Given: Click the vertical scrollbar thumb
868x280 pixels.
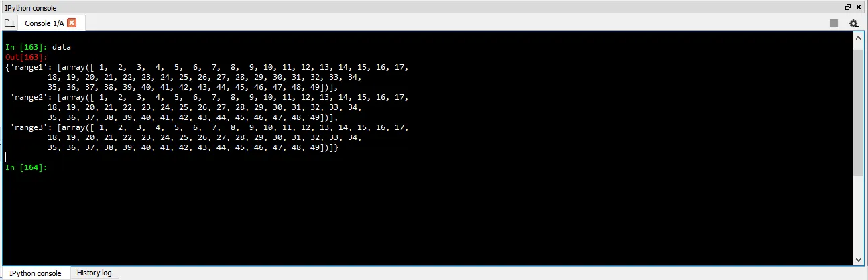Looking at the screenshot, I should pyautogui.click(x=859, y=111).
